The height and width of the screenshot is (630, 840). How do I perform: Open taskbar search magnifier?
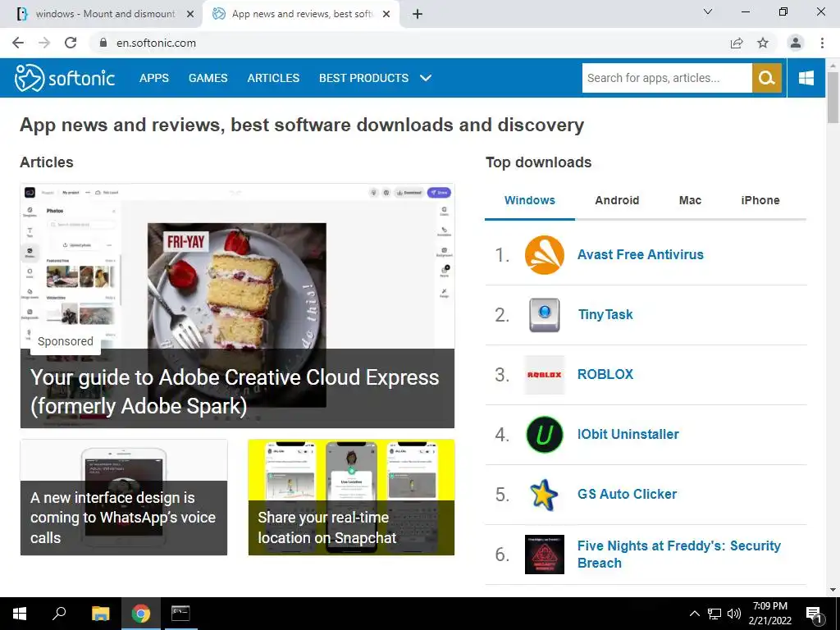[59, 614]
